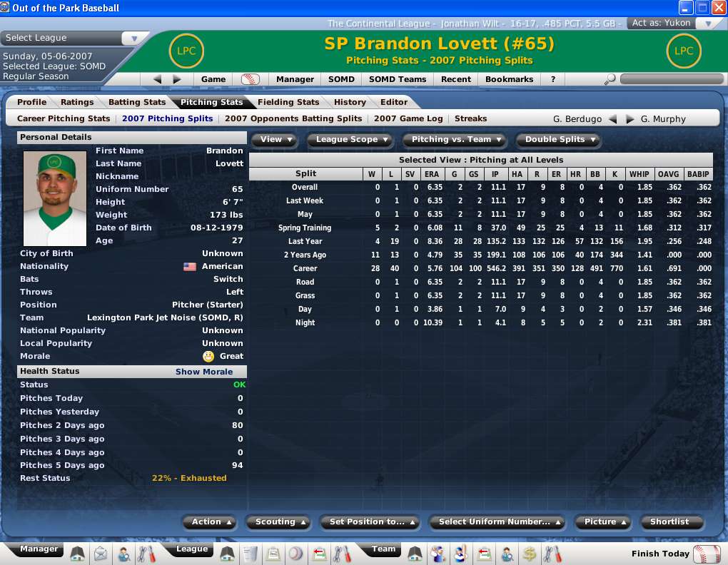Open the Manager menu in top bar
This screenshot has height=565, width=728.
[x=295, y=79]
